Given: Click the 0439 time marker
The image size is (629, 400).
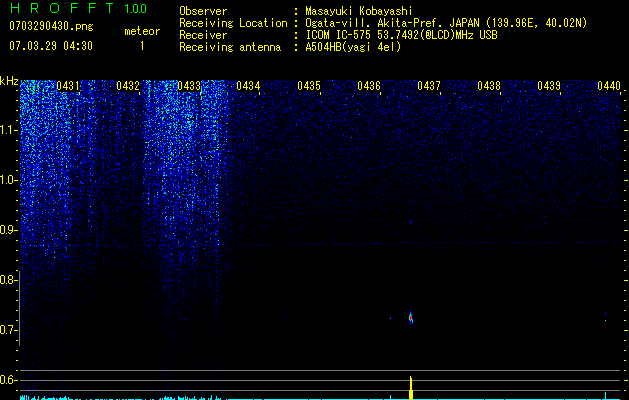Looking at the screenshot, I should click(x=549, y=86).
